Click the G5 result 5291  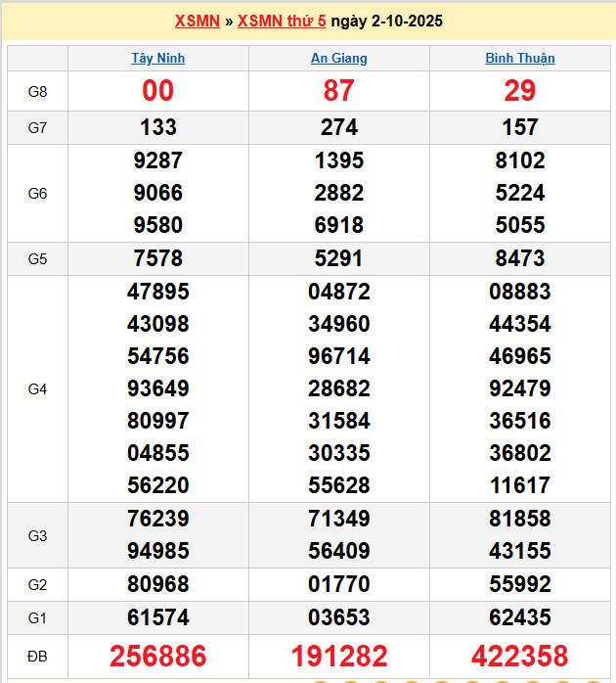[339, 259]
